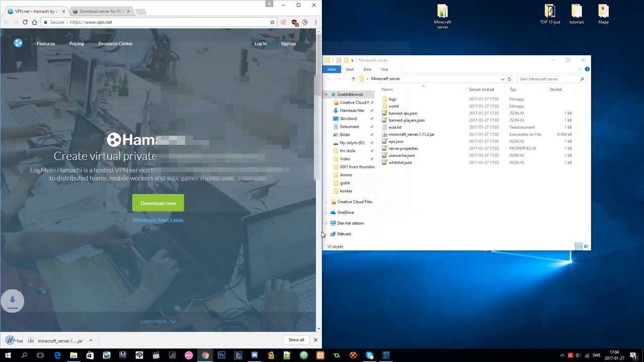Viewport: 644px width, 362px height.
Task: Switch to the VPN.net Hamachi tab
Action: (36, 11)
